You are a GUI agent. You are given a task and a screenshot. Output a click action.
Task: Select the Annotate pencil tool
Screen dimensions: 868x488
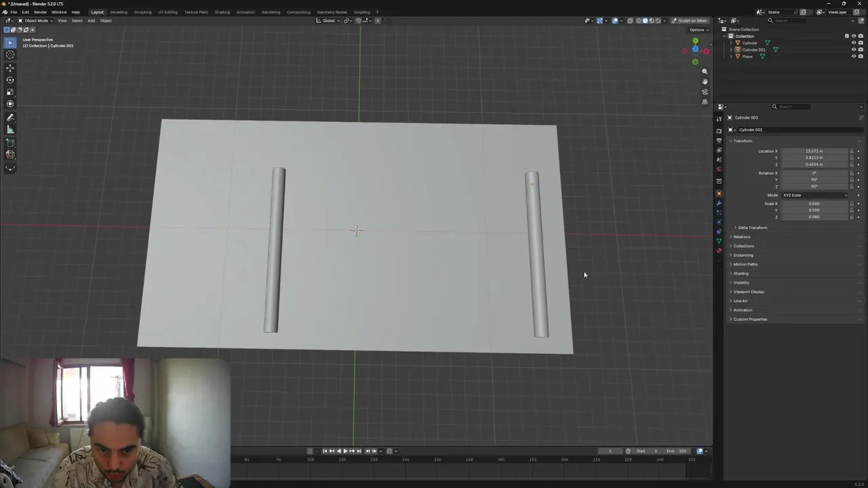[x=10, y=118]
